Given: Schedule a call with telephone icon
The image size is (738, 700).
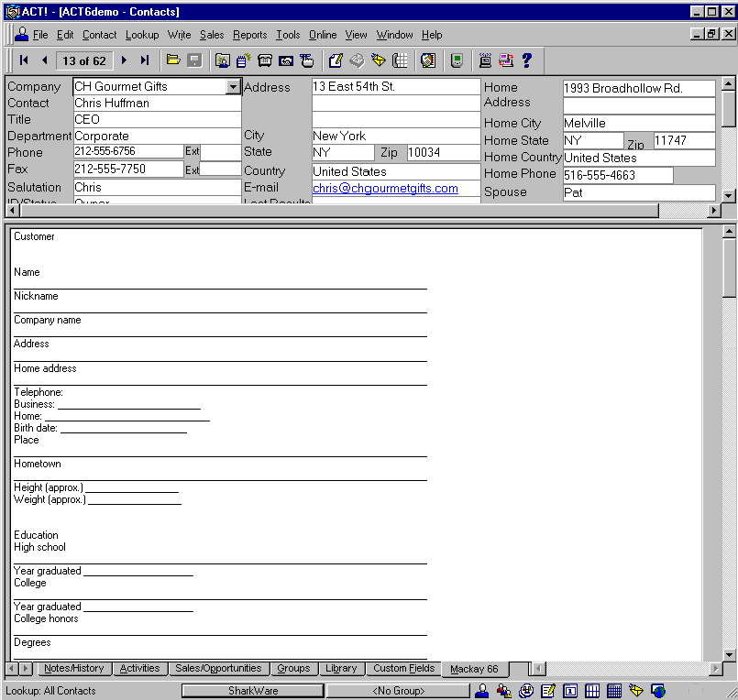Looking at the screenshot, I should point(265,60).
